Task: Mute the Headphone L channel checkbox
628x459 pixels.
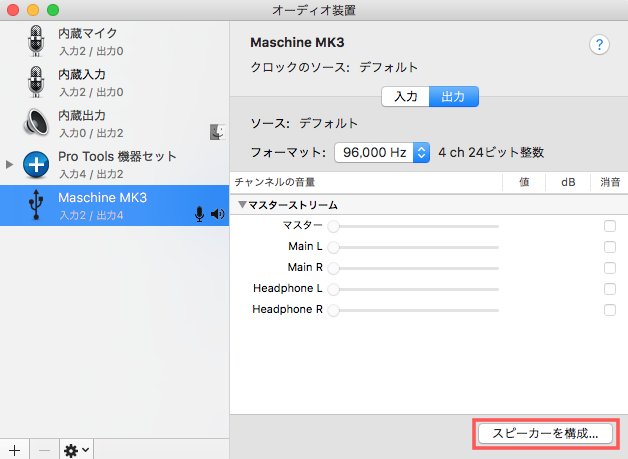Action: point(610,289)
